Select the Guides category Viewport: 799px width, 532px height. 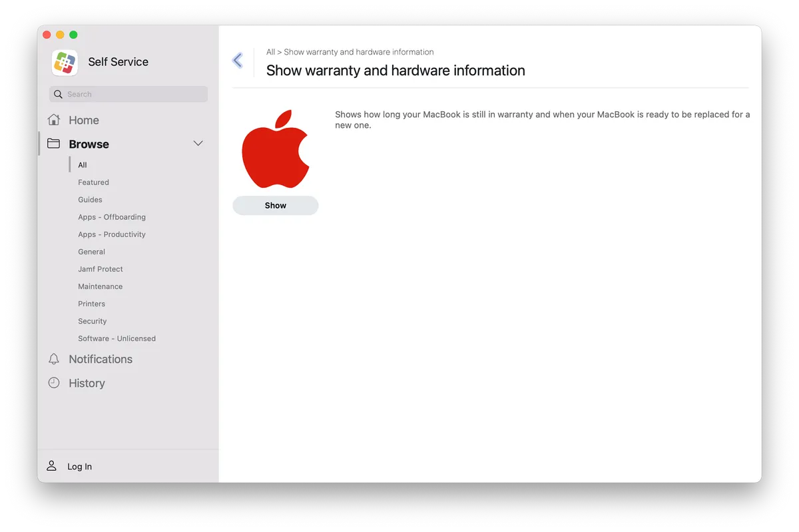pos(90,200)
